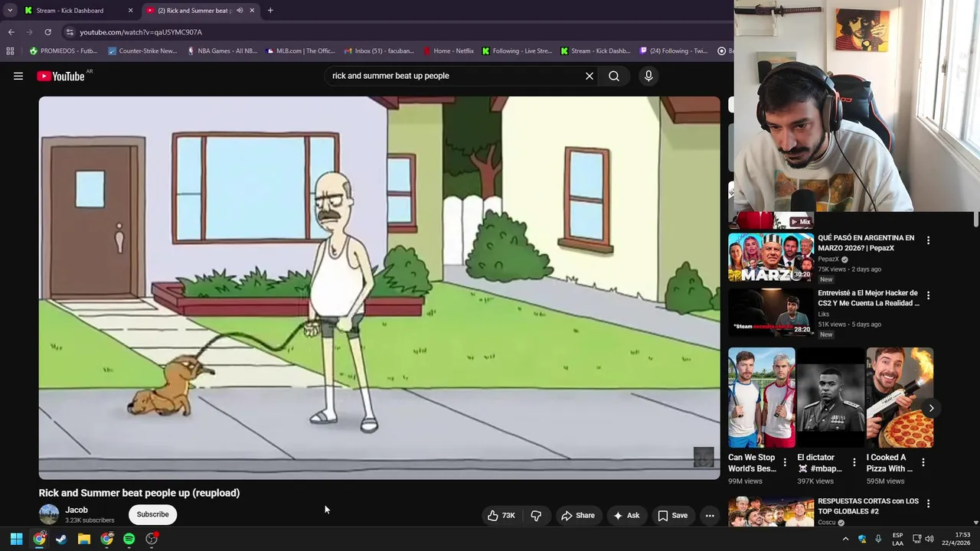980x551 pixels.
Task: Open the I Cooked A Pizza short
Action: coord(900,398)
